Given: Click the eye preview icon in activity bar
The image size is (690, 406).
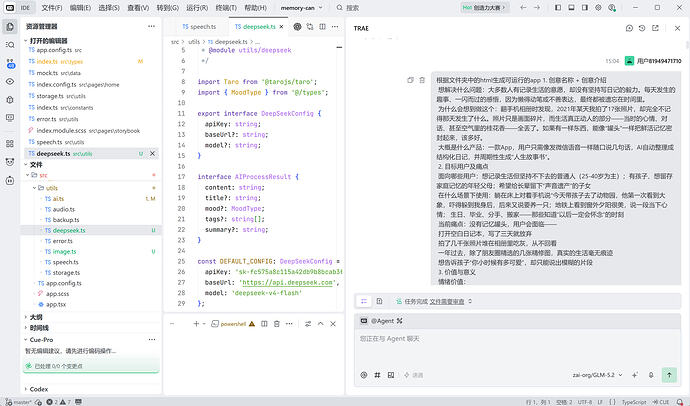Looking at the screenshot, I should [x=10, y=81].
